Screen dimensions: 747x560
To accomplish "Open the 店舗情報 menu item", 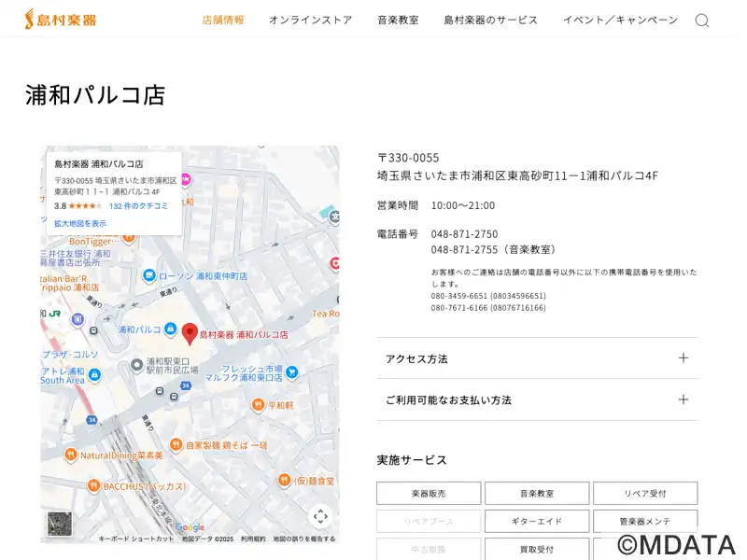I will click(223, 20).
